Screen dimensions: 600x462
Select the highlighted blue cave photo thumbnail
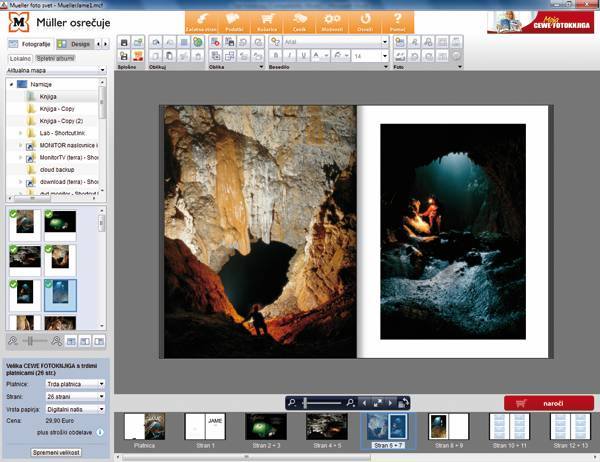point(60,295)
